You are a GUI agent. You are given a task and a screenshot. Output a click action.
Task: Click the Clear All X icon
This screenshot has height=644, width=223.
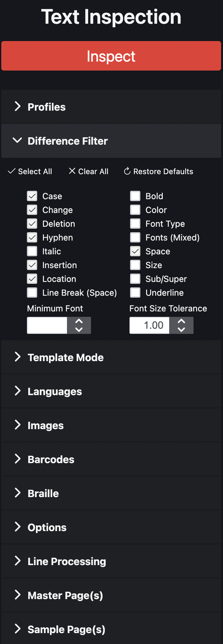click(x=72, y=171)
